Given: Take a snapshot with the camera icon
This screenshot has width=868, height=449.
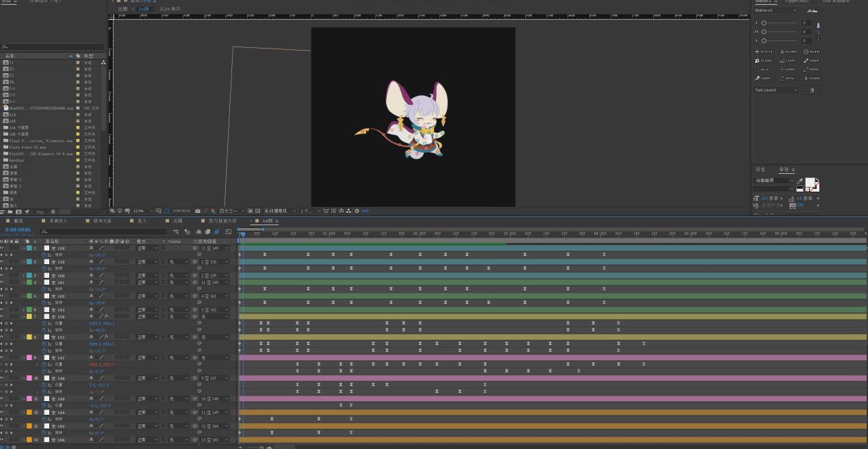Looking at the screenshot, I should point(198,211).
